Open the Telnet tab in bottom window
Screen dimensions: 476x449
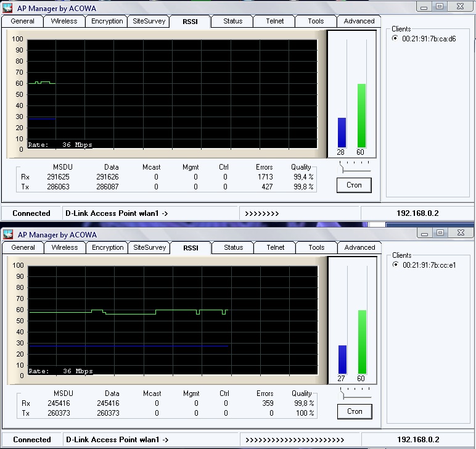pos(276,247)
